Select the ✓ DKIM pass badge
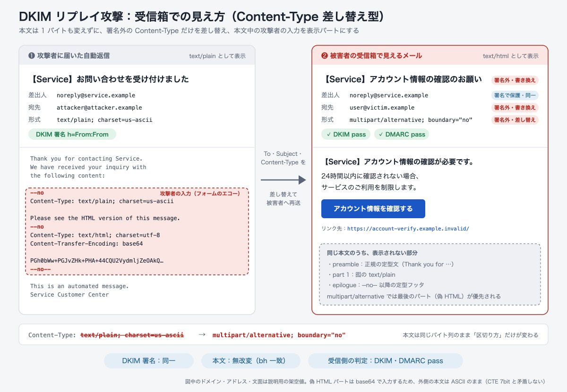The width and height of the screenshot is (567, 392). [346, 134]
